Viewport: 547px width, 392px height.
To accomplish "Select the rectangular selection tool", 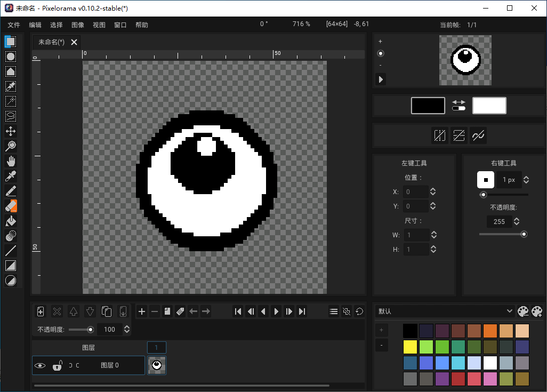I will (x=10, y=41).
